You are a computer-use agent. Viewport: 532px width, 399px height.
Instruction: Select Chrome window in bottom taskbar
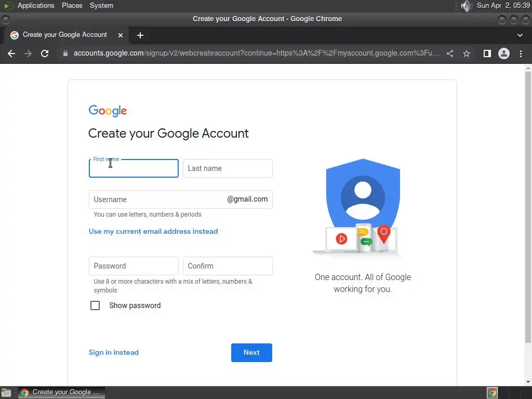[61, 393]
